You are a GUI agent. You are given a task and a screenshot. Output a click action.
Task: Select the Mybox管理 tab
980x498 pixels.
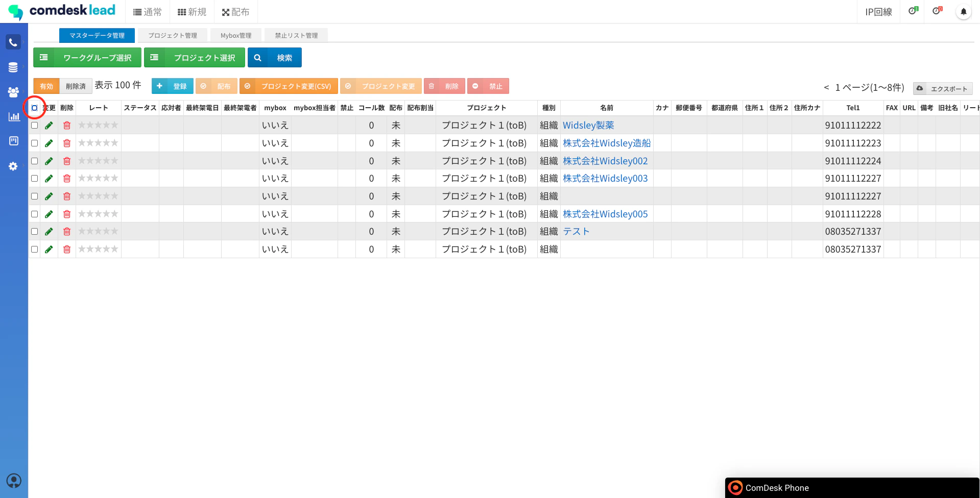point(236,35)
